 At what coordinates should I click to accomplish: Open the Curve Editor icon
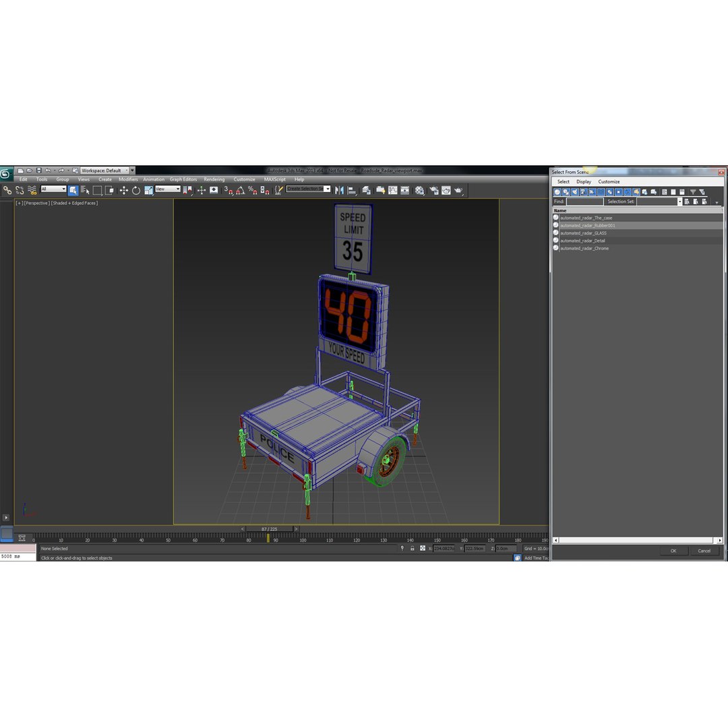pos(393,190)
